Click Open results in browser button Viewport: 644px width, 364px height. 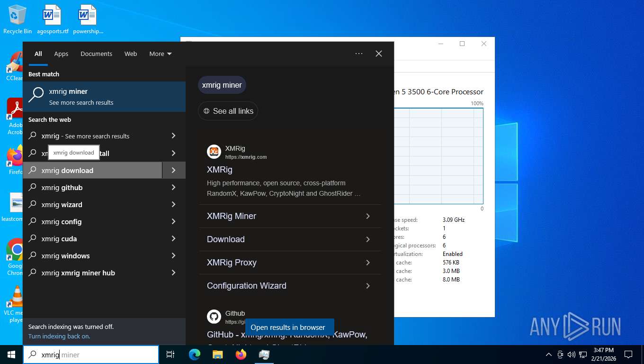(x=289, y=328)
